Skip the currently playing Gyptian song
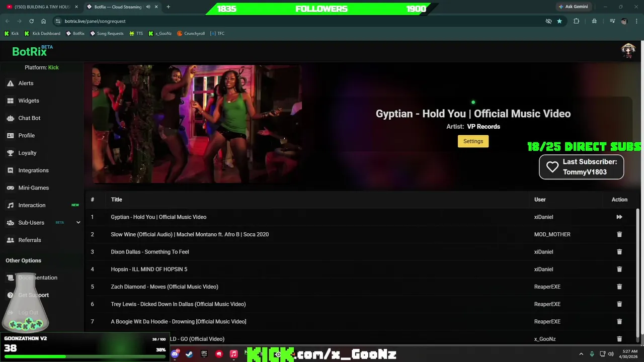644x362 pixels. (619, 217)
